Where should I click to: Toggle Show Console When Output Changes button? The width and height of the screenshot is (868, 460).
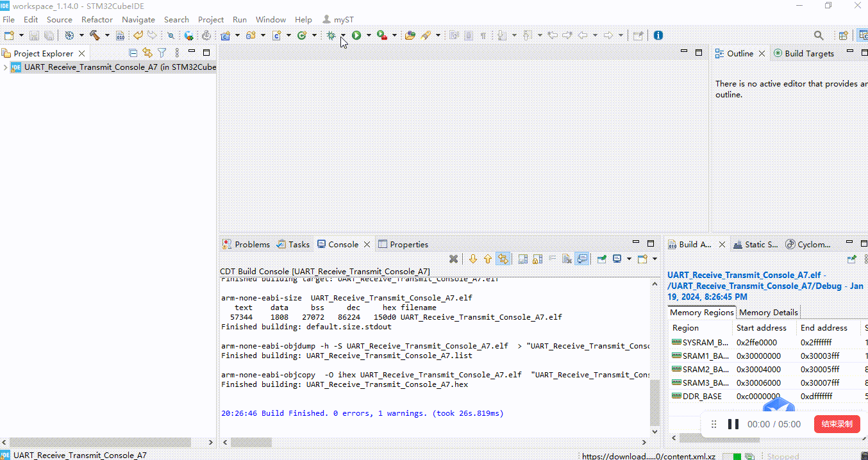click(x=582, y=259)
